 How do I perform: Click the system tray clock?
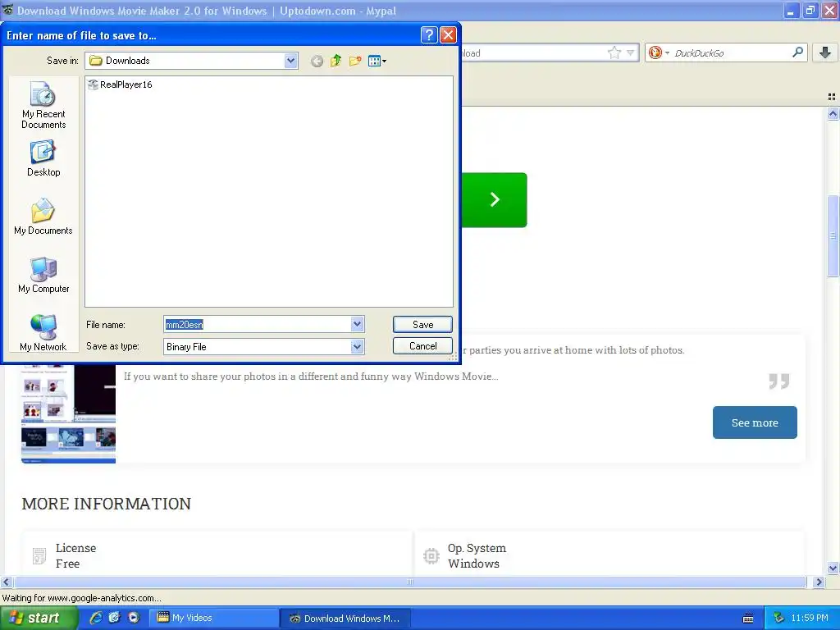810,618
